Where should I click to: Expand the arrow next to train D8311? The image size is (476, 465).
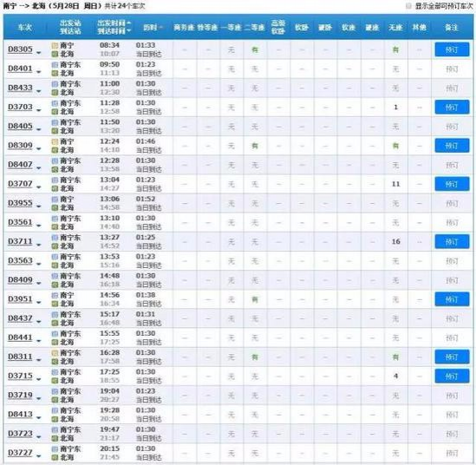click(x=38, y=361)
